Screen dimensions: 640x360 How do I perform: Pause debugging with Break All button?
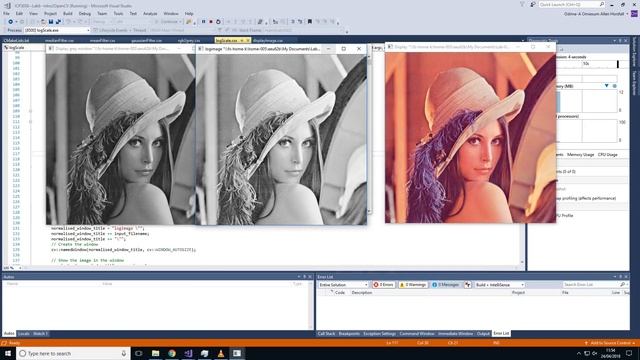203,22
